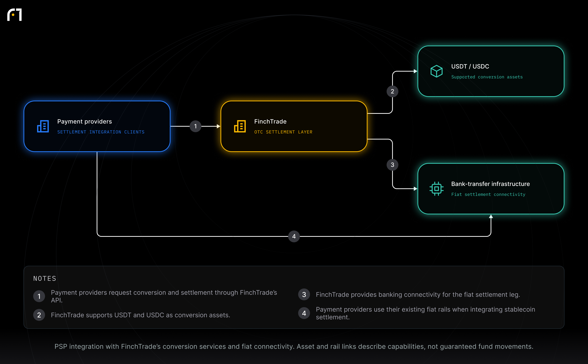This screenshot has height=364, width=588.
Task: Click the NOTES heading
Action: (x=45, y=278)
